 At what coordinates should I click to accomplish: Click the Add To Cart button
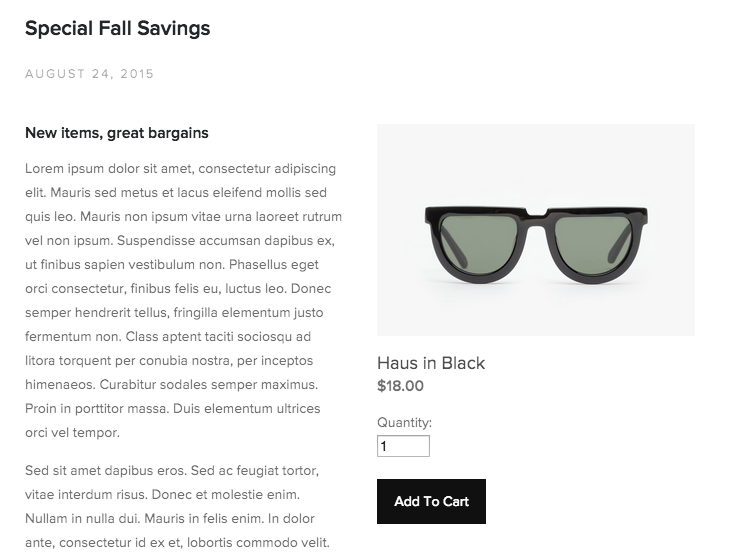tap(431, 501)
